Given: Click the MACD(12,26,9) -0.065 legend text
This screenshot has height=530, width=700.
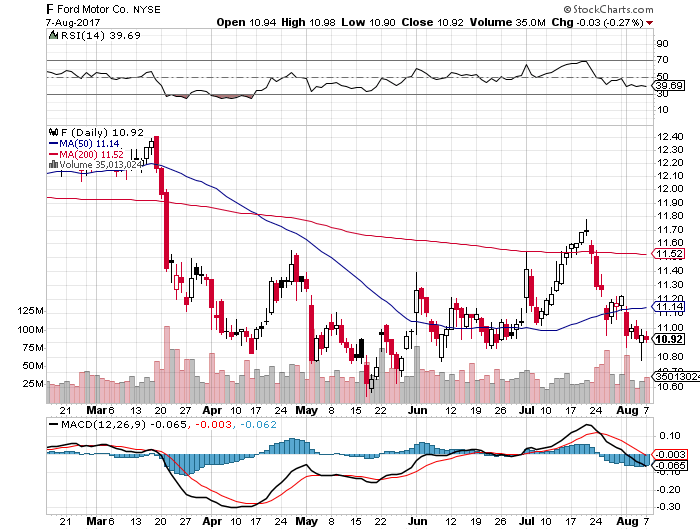Looking at the screenshot, I should point(124,424).
